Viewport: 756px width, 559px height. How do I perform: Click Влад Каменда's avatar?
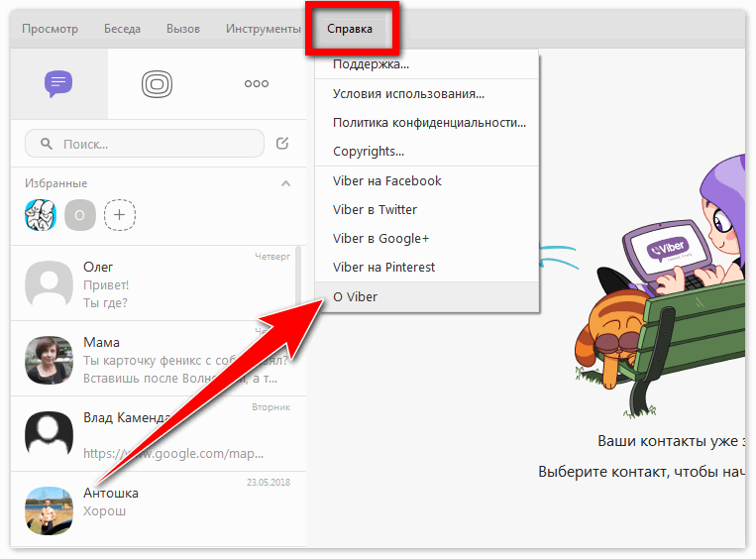pyautogui.click(x=49, y=433)
